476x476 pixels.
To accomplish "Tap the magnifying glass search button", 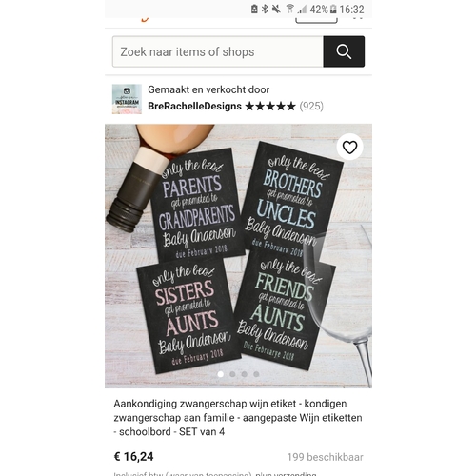I will pyautogui.click(x=344, y=51).
